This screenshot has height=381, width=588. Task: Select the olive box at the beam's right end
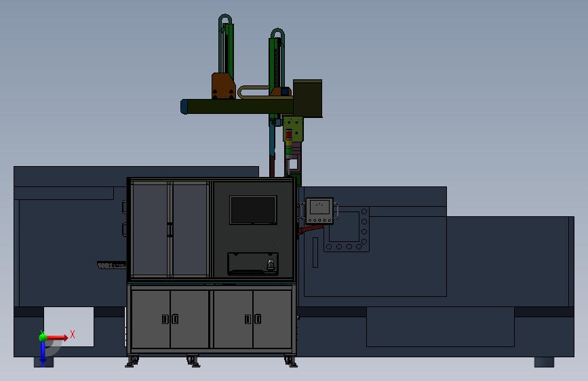pyautogui.click(x=307, y=98)
